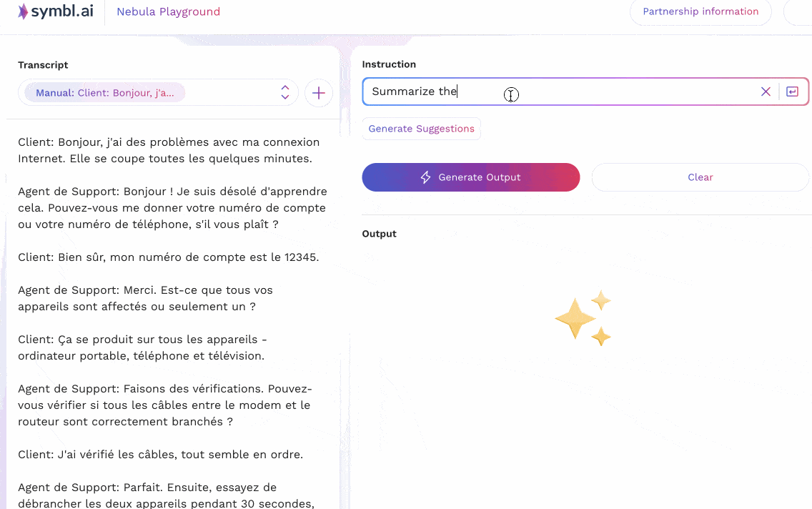Focus the Instruction text field
This screenshot has height=509, width=812.
click(558, 92)
